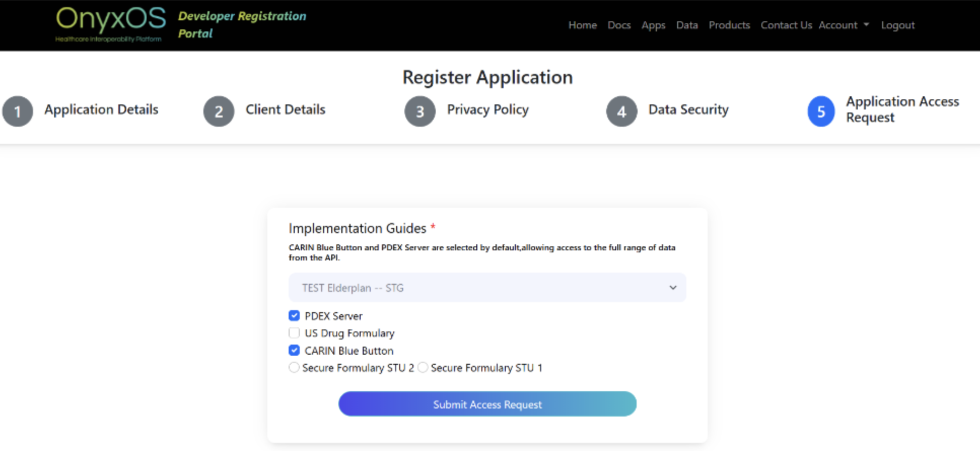Image resolution: width=980 pixels, height=451 pixels.
Task: Uncheck the CARIN Blue Button checkbox
Action: pyautogui.click(x=294, y=350)
